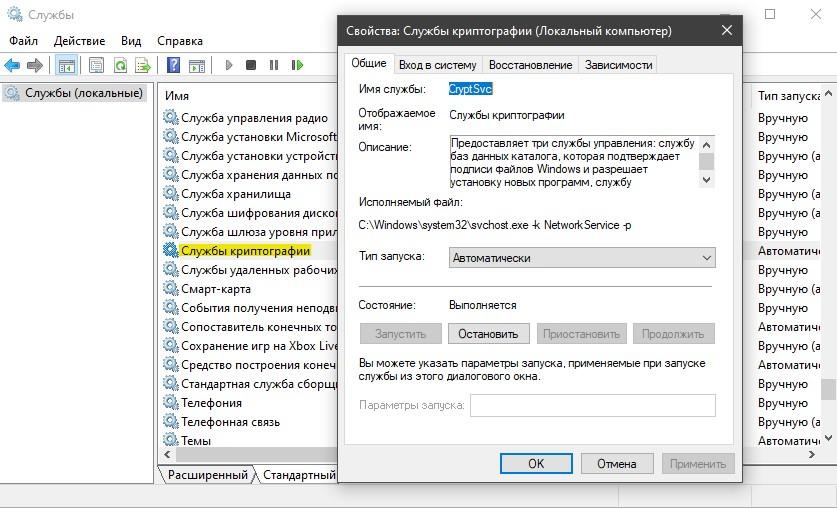
Task: Click horizontal scrollbar right arrow
Action: coord(812,455)
